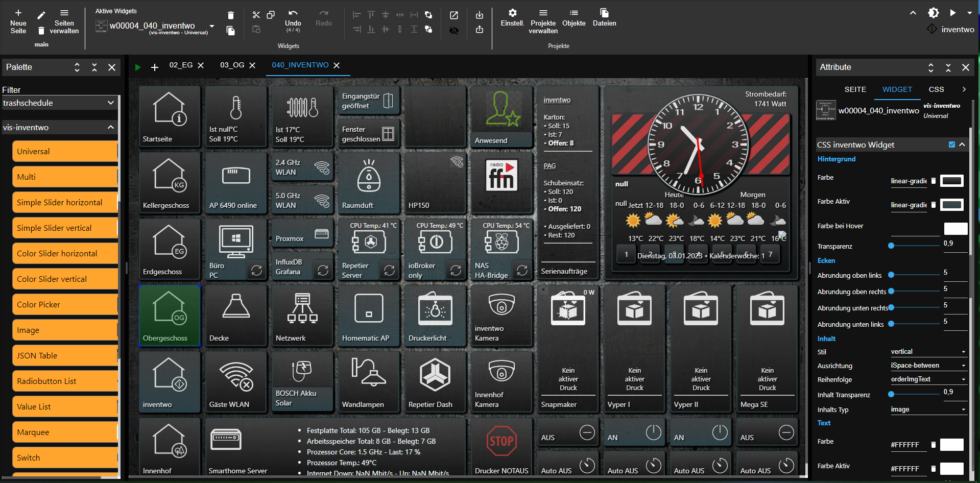Add a new view with the plus icon
This screenshot has height=483, width=980.
(155, 67)
